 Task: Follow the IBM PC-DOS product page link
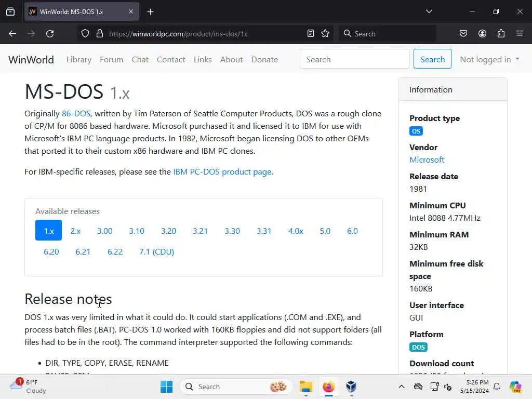(x=222, y=171)
